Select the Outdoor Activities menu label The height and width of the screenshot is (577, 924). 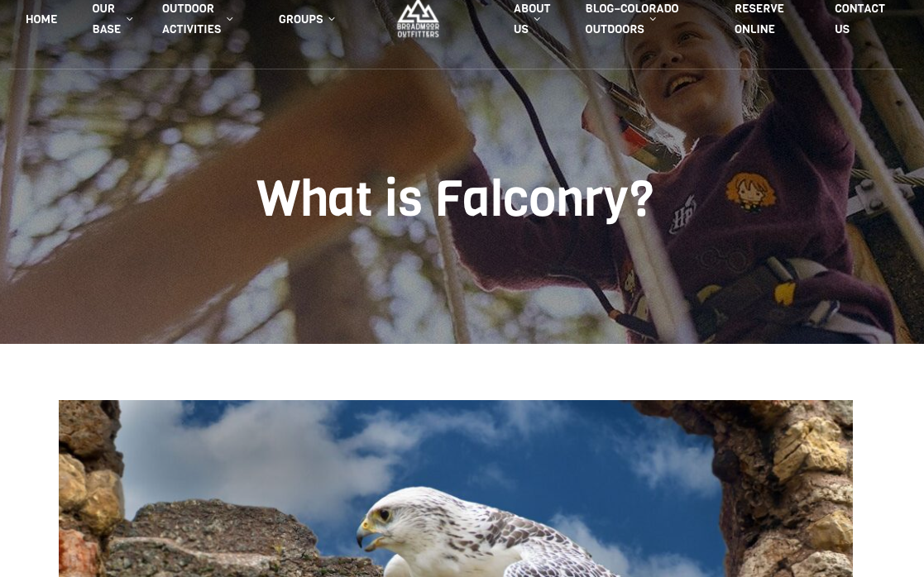[192, 19]
